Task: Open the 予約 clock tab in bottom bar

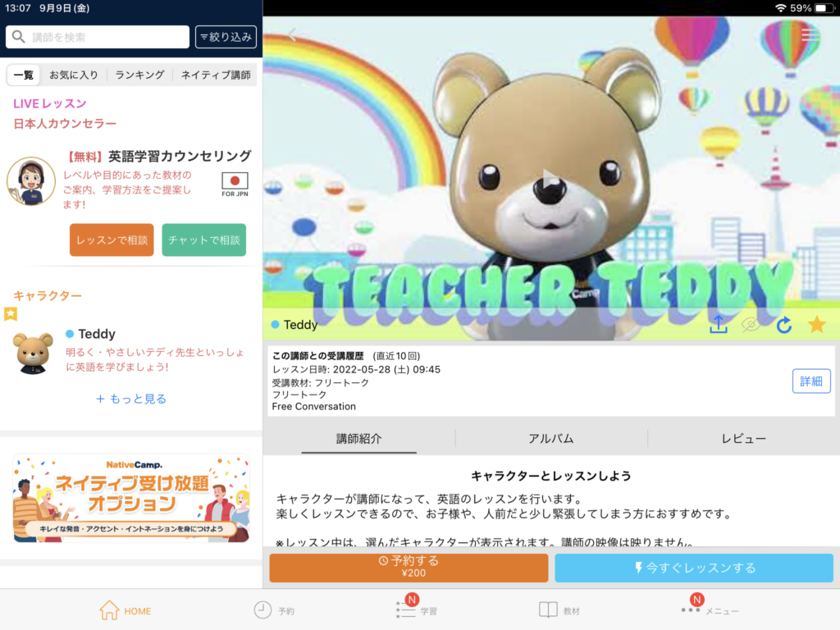Action: [274, 610]
